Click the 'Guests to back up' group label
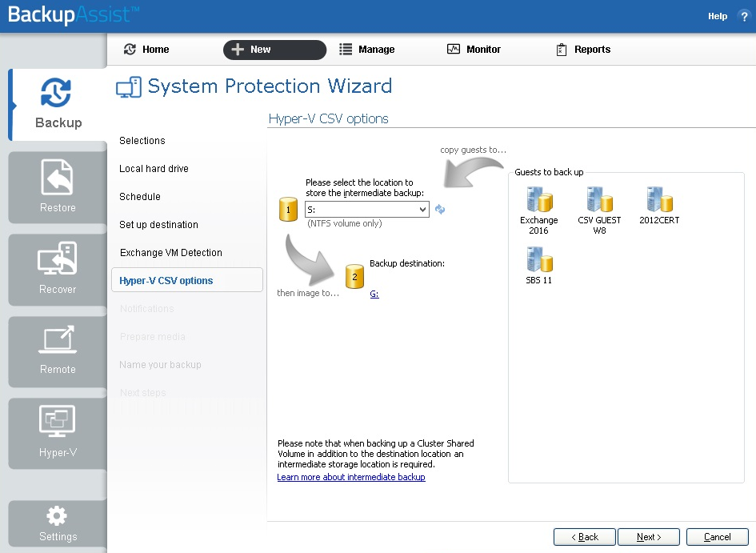Screen dimensions: 756x553 (x=549, y=172)
